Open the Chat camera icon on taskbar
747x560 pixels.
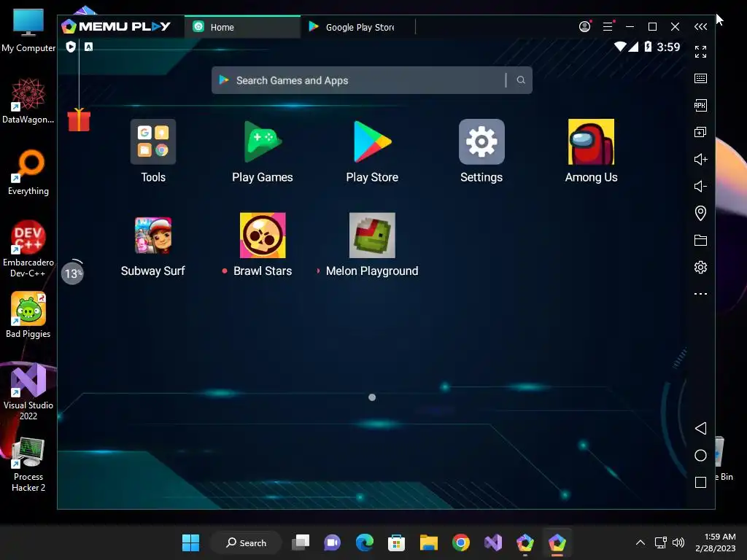tap(333, 542)
